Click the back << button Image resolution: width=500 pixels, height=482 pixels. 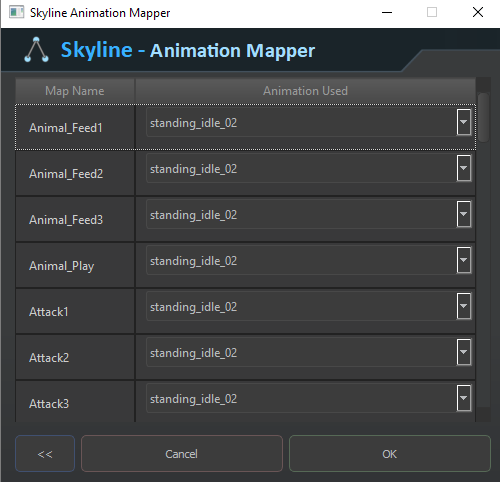[45, 454]
